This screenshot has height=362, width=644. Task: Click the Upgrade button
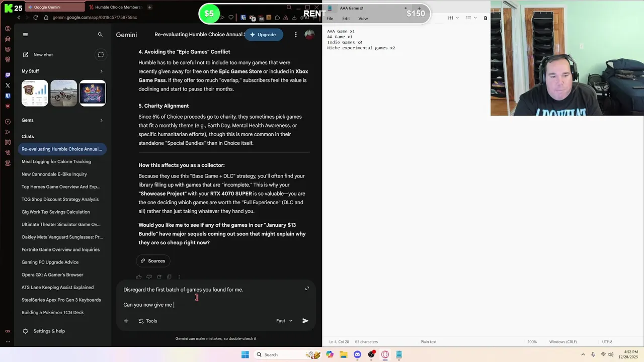(264, 35)
